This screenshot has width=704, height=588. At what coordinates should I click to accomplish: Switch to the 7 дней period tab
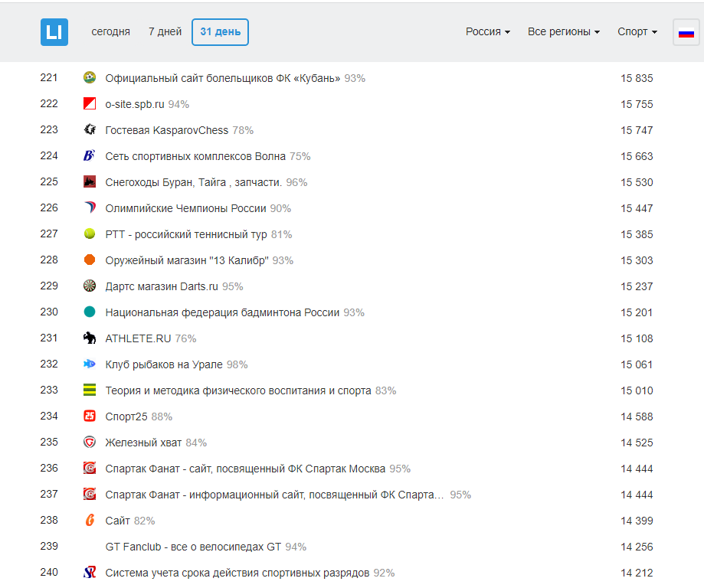coord(165,32)
